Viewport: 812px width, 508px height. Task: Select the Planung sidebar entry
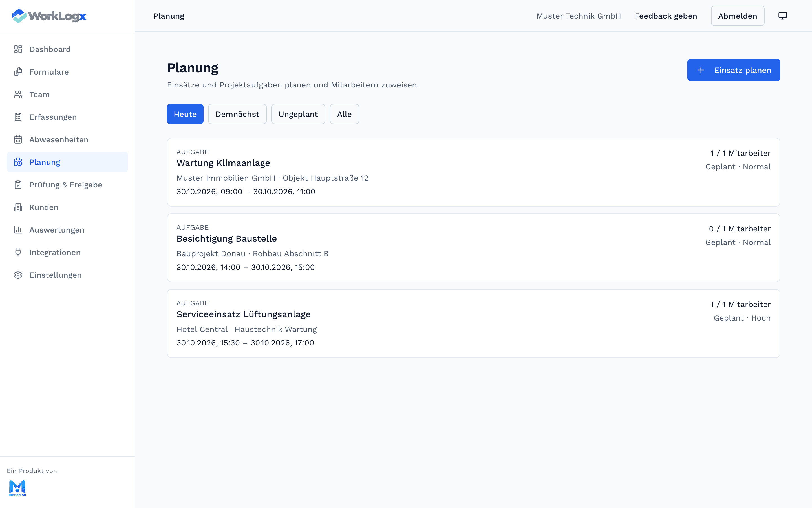coord(67,162)
